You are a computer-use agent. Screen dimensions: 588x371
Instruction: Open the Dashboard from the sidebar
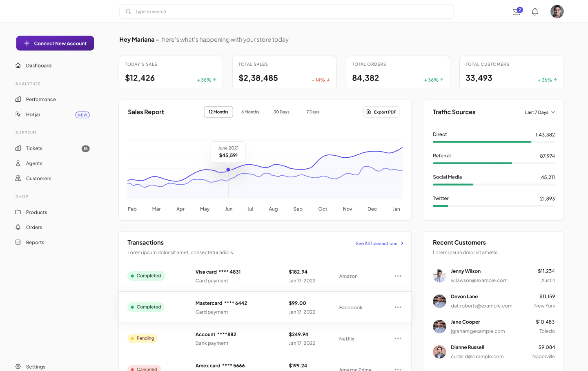(38, 65)
